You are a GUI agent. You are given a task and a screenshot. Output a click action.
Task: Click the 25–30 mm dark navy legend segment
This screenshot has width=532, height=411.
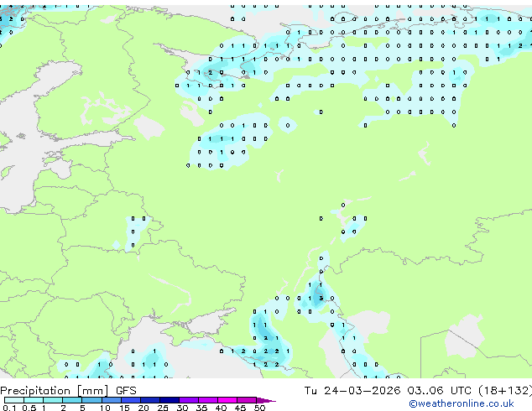tap(169, 400)
